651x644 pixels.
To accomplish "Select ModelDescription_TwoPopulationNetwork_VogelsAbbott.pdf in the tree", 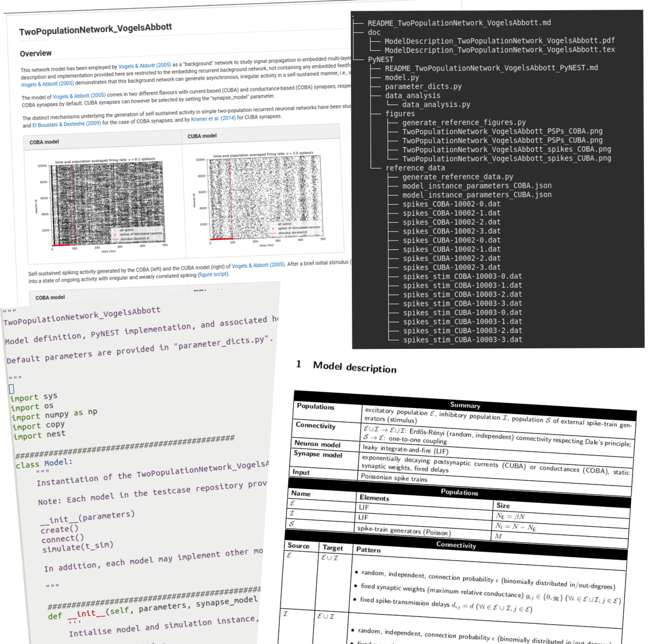I will 500,41.
